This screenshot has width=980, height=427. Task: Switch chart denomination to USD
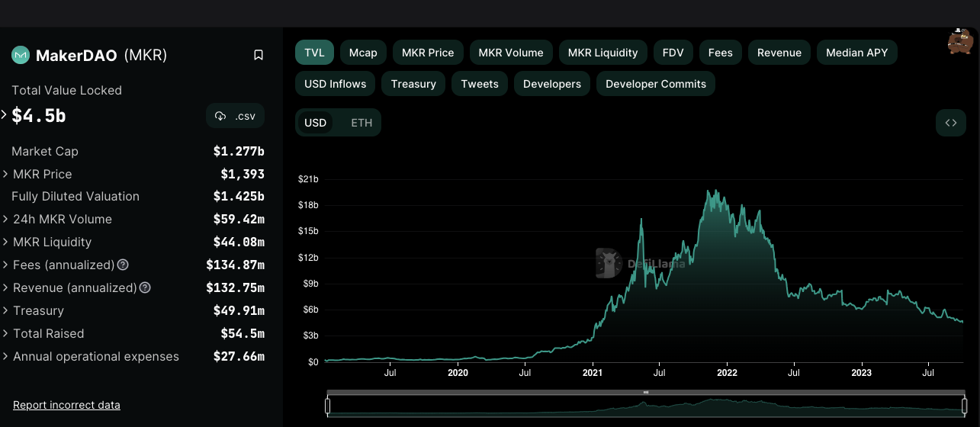[x=315, y=123]
